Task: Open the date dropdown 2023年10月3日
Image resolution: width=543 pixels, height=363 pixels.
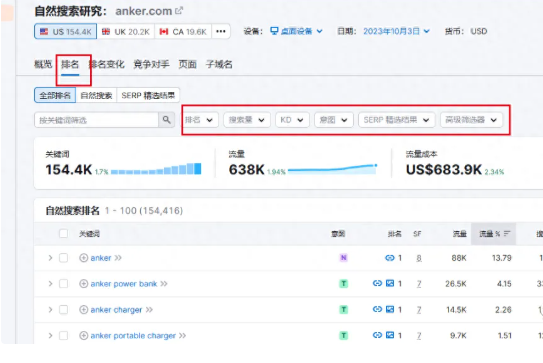Action: (397, 32)
